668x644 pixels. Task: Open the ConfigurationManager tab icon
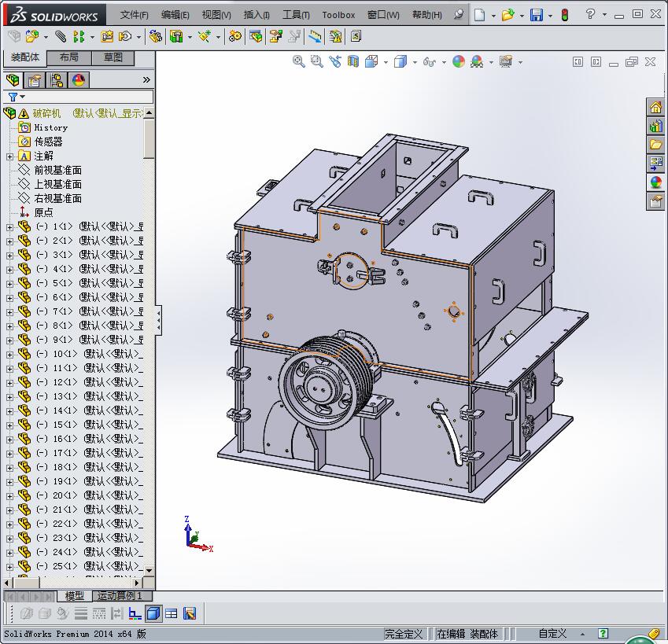(56, 80)
